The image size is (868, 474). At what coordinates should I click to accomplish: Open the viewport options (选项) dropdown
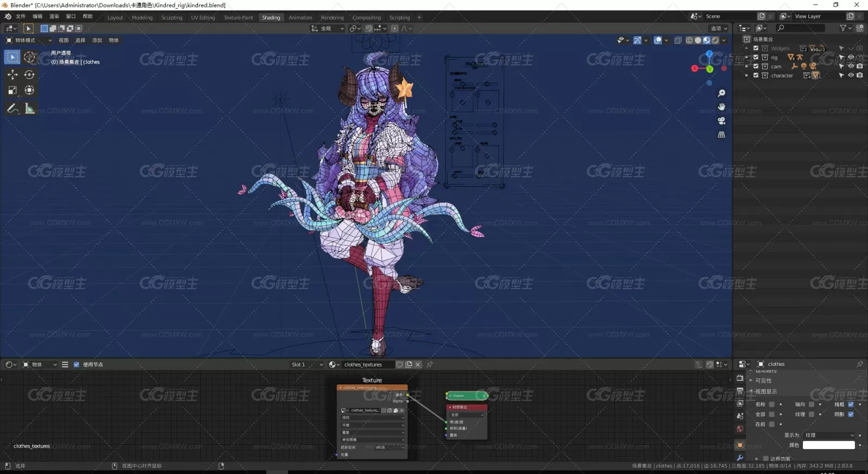(x=719, y=28)
